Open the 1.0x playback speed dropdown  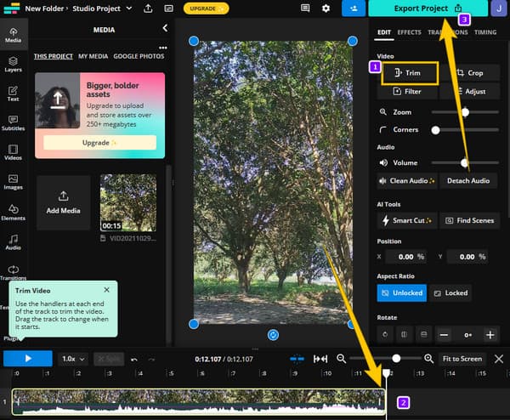coord(73,359)
